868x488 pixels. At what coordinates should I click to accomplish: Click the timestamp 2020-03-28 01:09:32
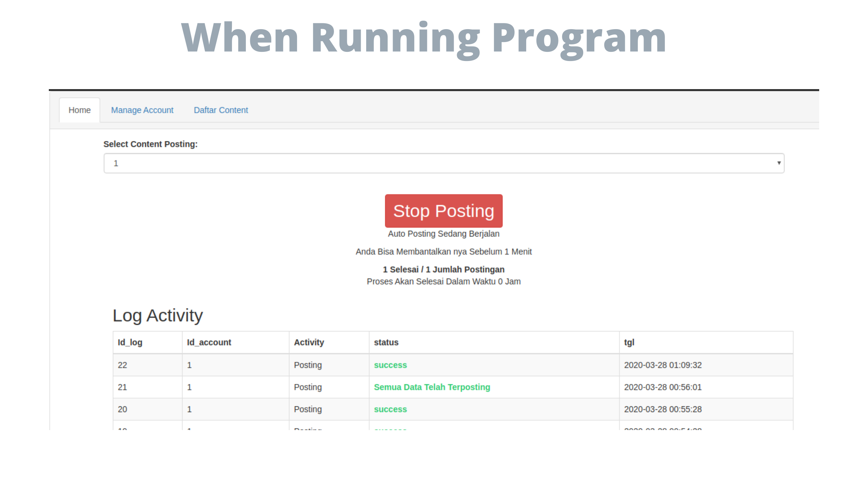tap(663, 365)
